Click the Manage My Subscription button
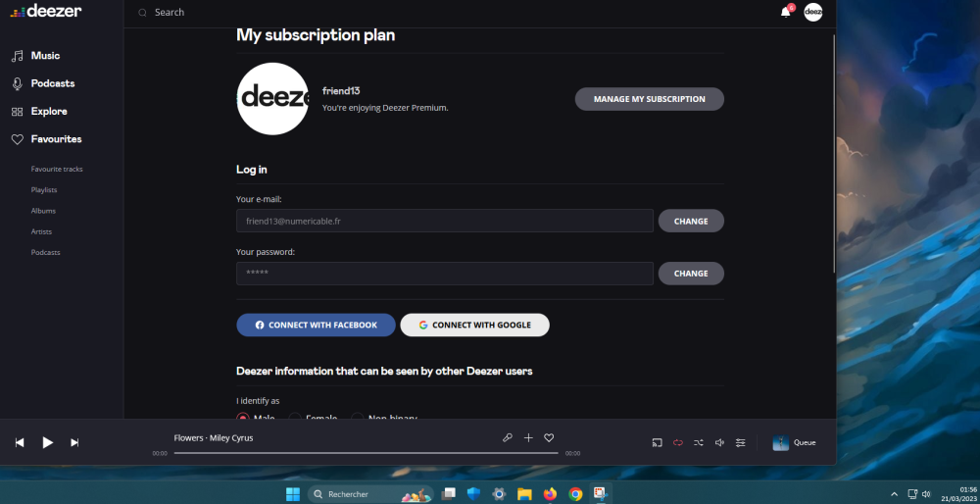The width and height of the screenshot is (980, 504). point(649,99)
